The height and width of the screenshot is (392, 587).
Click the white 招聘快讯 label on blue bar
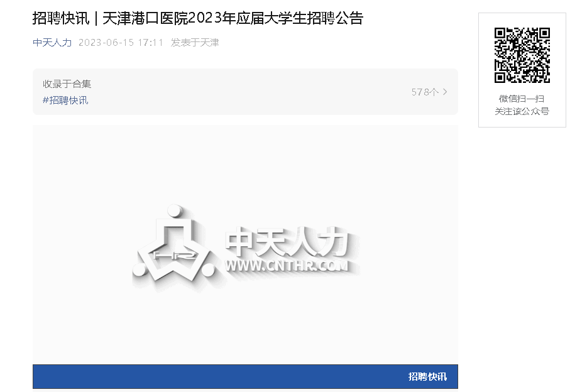tap(427, 377)
